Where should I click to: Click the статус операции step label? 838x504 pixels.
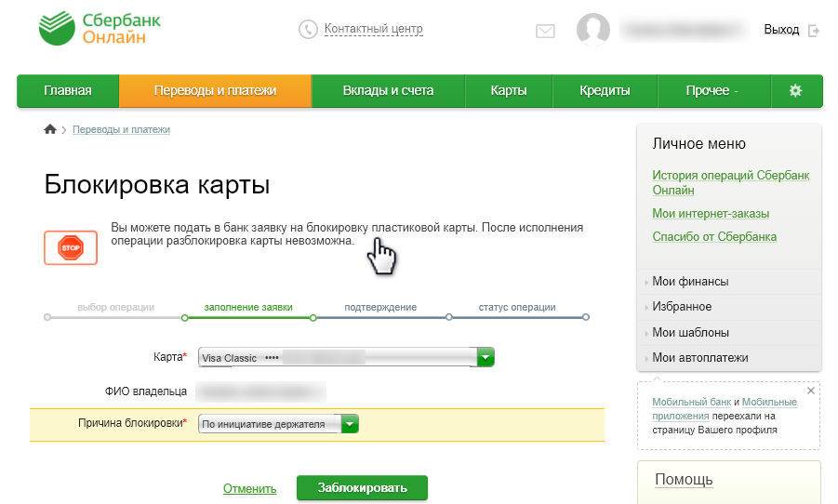pos(517,307)
